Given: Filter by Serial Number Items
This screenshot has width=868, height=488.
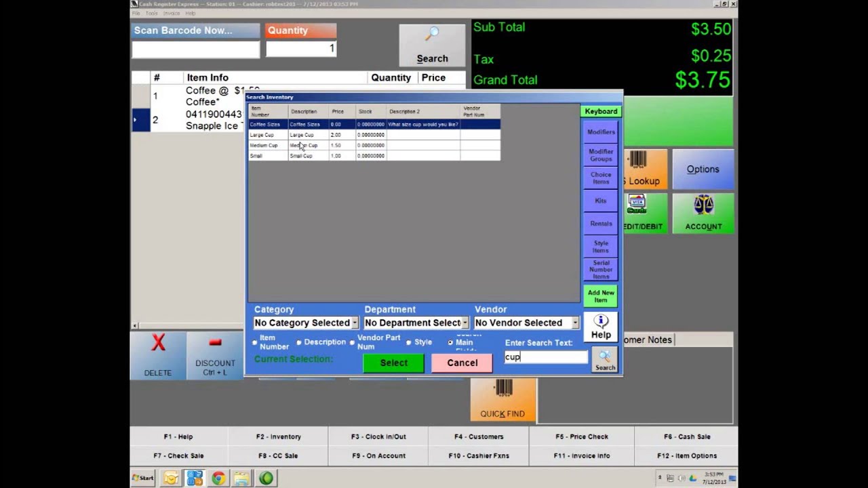Looking at the screenshot, I should click(x=601, y=270).
